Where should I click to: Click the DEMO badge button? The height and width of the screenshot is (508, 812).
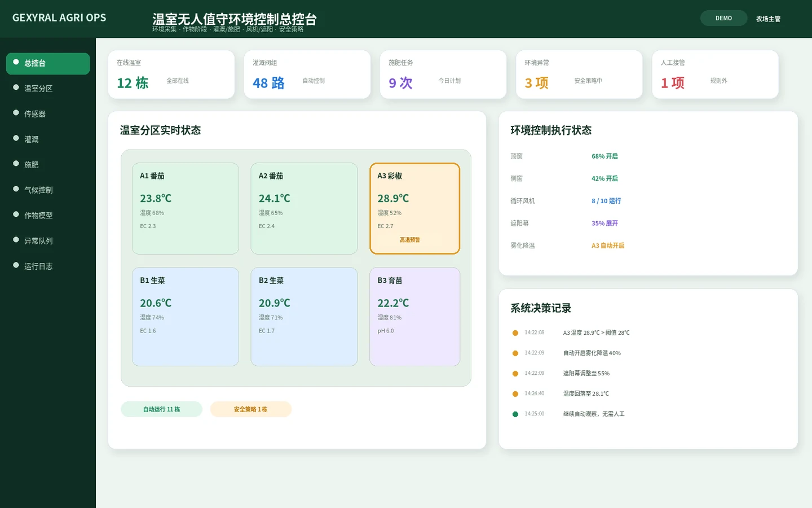point(723,18)
